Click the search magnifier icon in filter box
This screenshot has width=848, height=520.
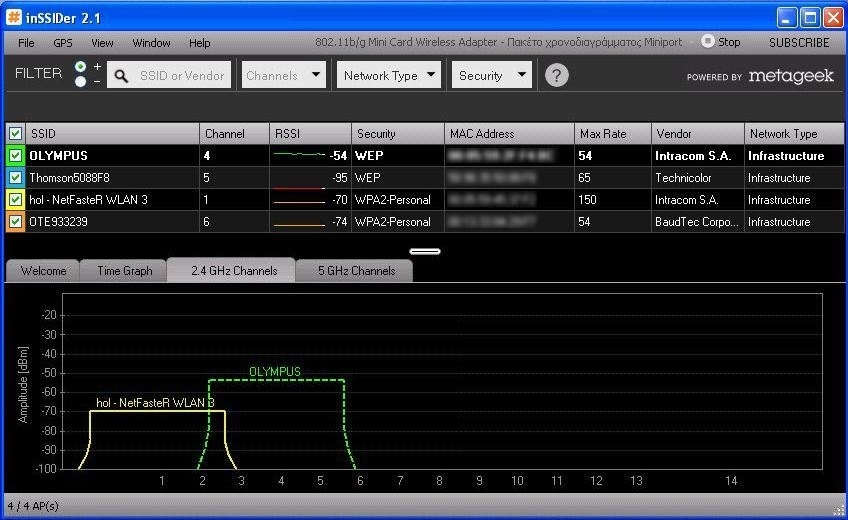pyautogui.click(x=121, y=76)
